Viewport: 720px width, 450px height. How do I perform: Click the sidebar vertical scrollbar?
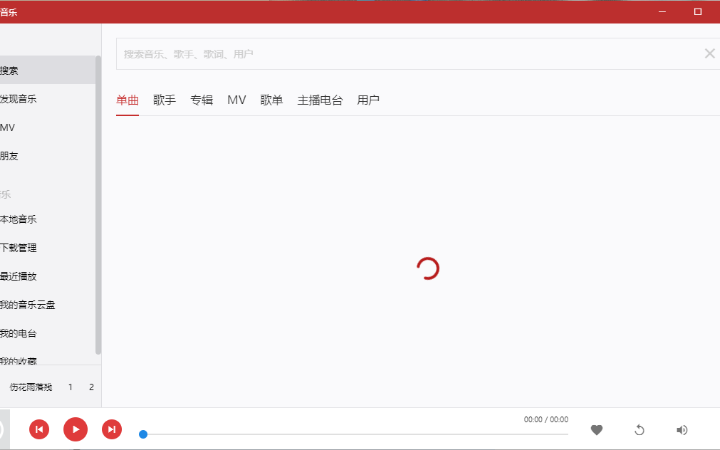pos(98,205)
